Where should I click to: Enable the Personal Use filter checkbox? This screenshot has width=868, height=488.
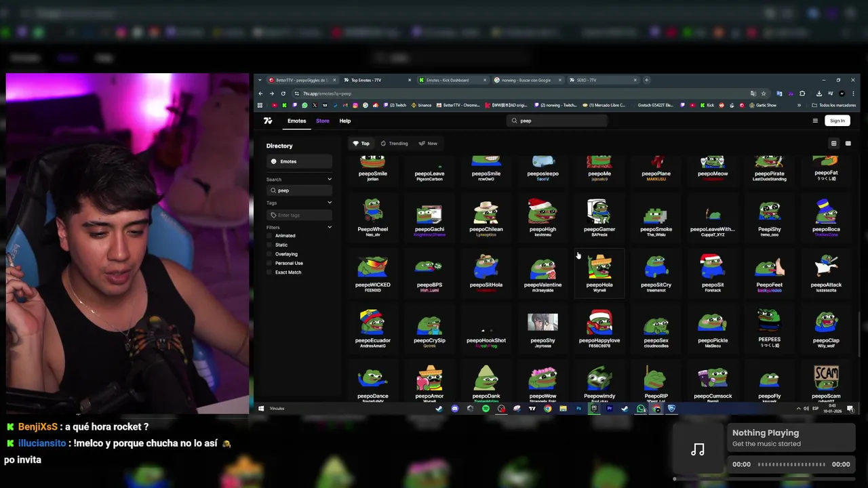(269, 263)
